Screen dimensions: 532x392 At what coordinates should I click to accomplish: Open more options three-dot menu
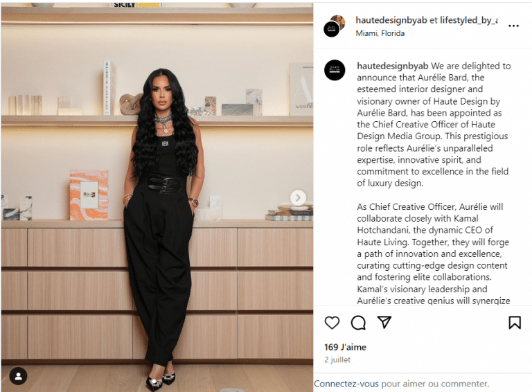click(x=514, y=26)
